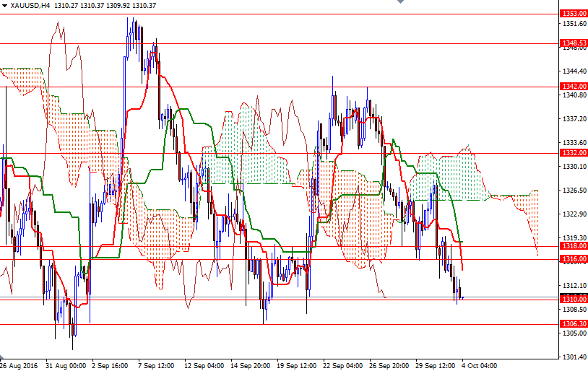Viewport: 588px width, 371px height.
Task: Click the 1316.00 red price label
Action: [574, 259]
